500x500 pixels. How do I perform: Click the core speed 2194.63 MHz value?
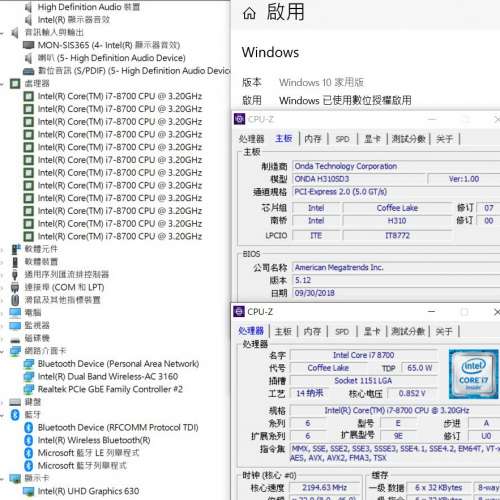tap(325, 488)
